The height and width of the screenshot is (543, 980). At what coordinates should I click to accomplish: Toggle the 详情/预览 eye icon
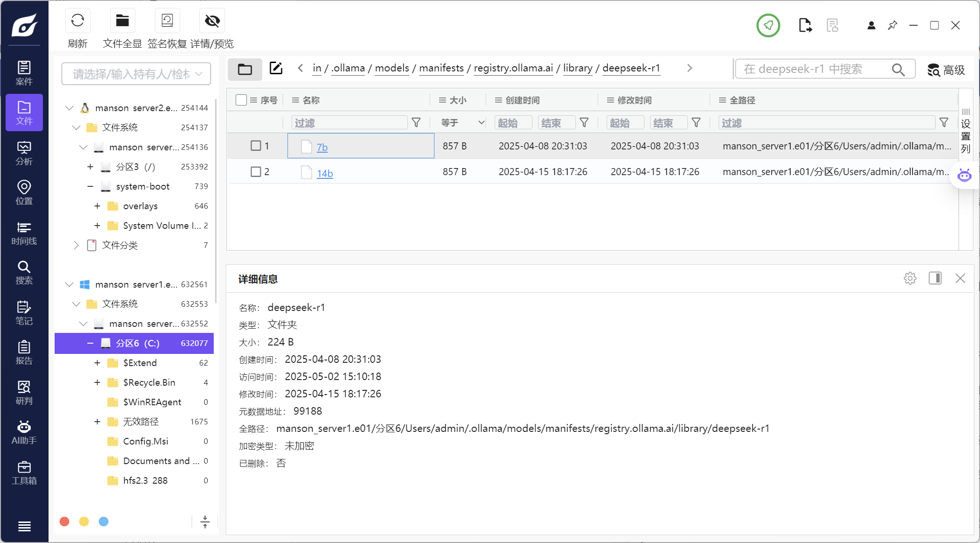[x=212, y=21]
